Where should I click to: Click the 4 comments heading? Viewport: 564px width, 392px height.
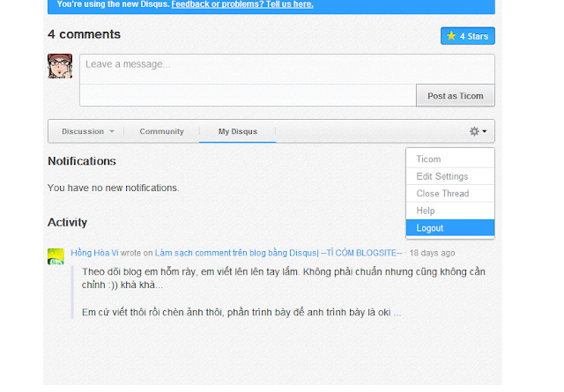[85, 34]
